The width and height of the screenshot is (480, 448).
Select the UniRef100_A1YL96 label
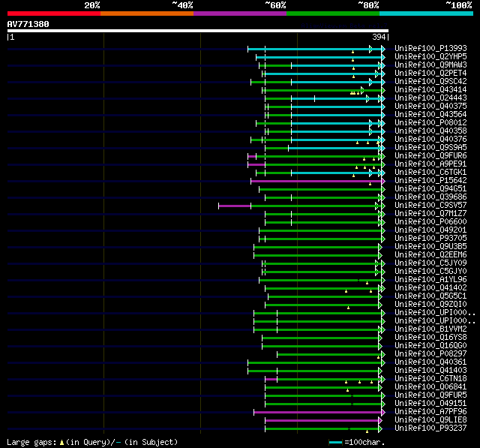click(430, 280)
